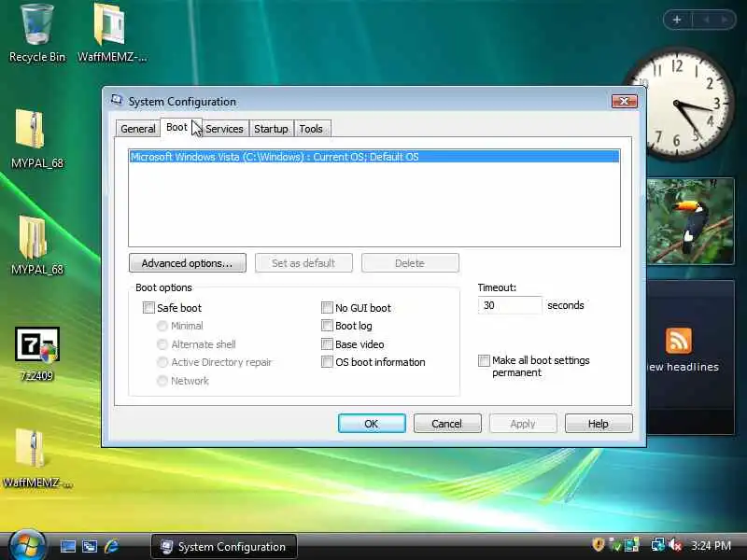Select the Network safe boot radio button

click(x=162, y=381)
